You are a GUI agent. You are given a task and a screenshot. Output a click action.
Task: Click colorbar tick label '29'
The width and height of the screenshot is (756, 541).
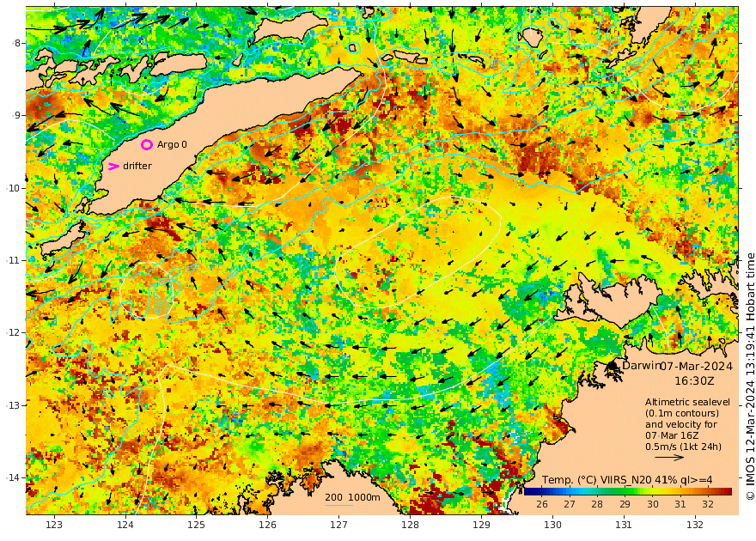(625, 504)
